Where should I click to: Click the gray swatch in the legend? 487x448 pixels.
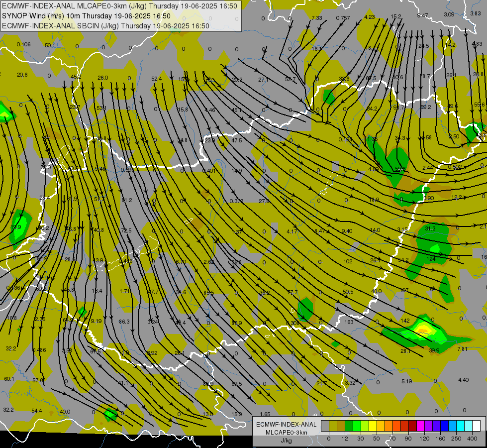(325, 426)
